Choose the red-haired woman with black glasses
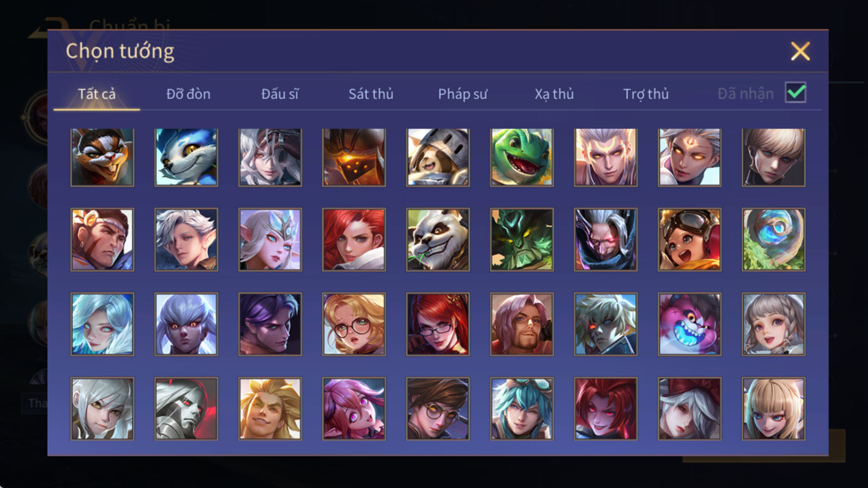 (x=438, y=324)
